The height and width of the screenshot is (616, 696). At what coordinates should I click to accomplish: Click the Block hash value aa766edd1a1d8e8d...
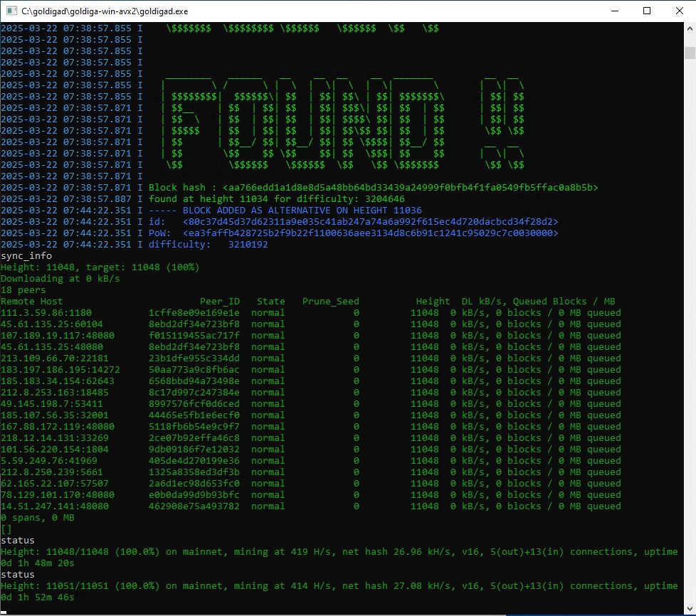(411, 188)
